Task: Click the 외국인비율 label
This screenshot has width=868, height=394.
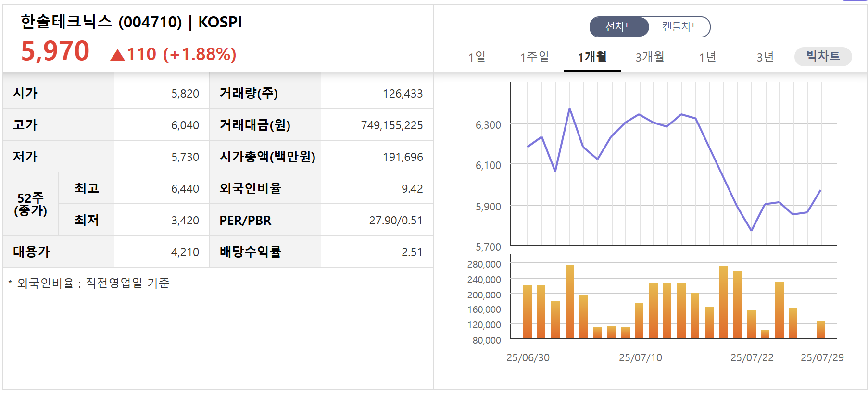Action: 250,188
